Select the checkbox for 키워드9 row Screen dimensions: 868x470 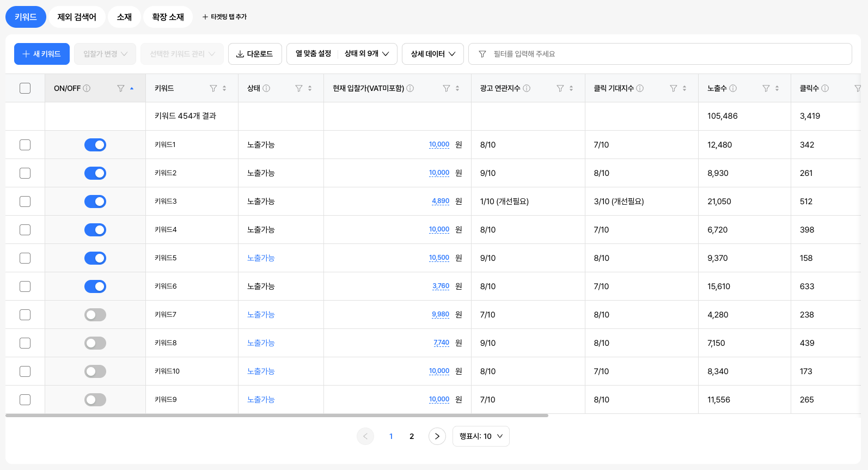coord(25,400)
